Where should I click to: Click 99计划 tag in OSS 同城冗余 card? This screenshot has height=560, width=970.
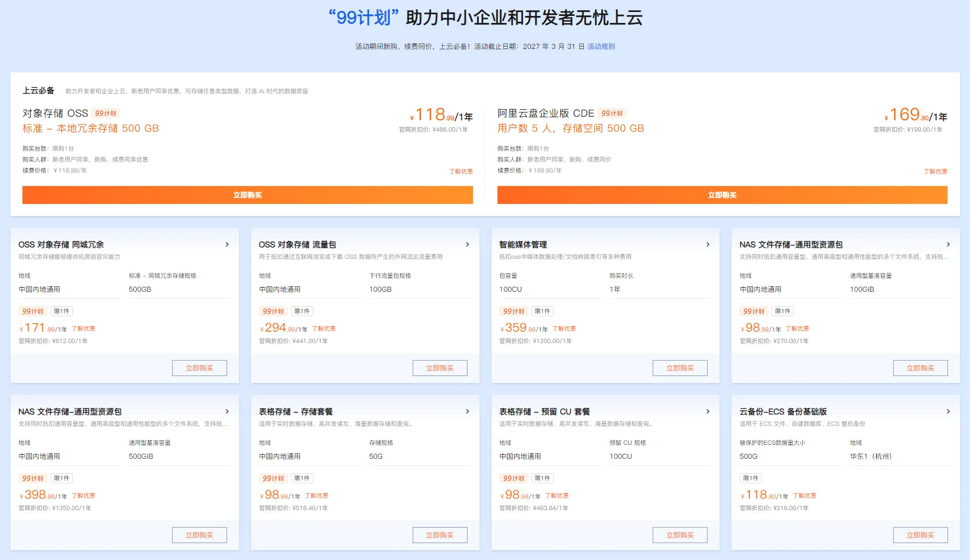[x=32, y=311]
